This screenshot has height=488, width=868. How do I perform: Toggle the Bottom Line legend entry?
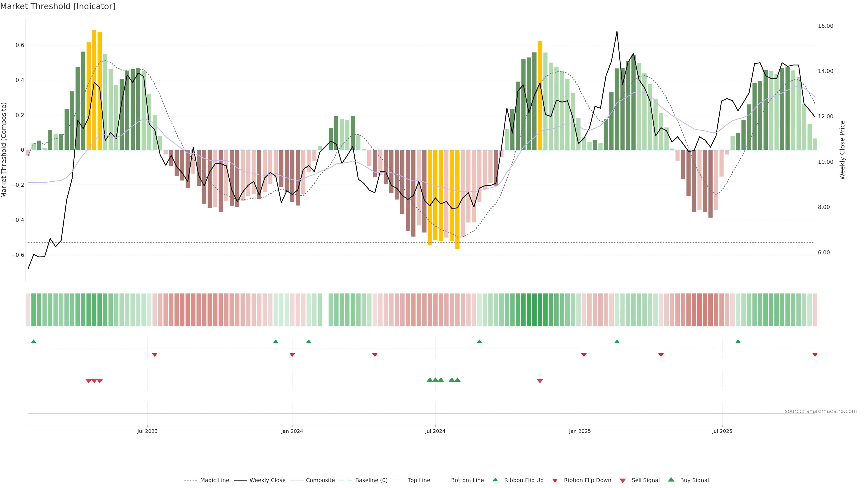point(467,480)
